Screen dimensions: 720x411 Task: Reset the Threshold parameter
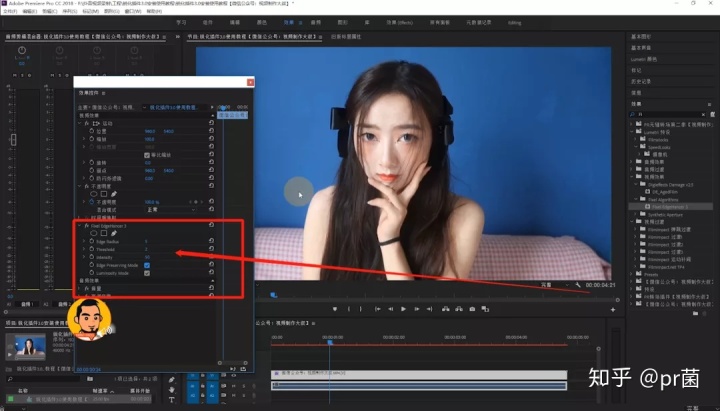tap(211, 248)
